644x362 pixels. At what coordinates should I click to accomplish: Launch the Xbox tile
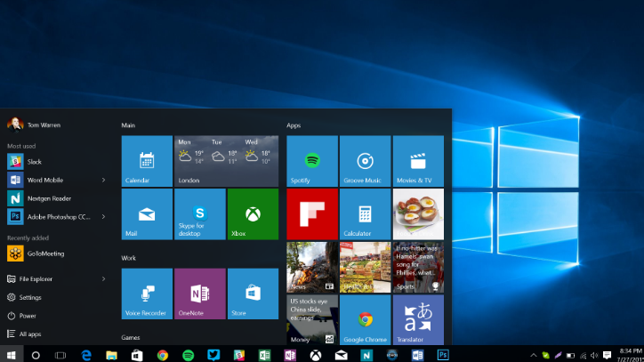tap(253, 214)
